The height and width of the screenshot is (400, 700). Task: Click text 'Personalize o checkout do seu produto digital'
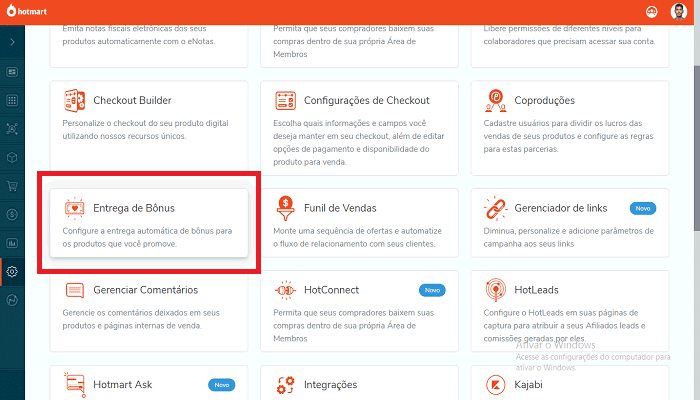coord(146,123)
